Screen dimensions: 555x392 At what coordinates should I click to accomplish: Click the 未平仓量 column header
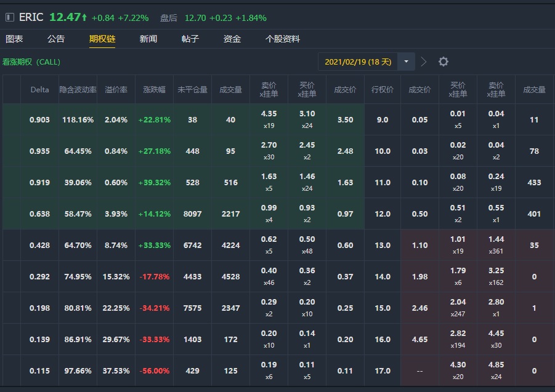(192, 90)
